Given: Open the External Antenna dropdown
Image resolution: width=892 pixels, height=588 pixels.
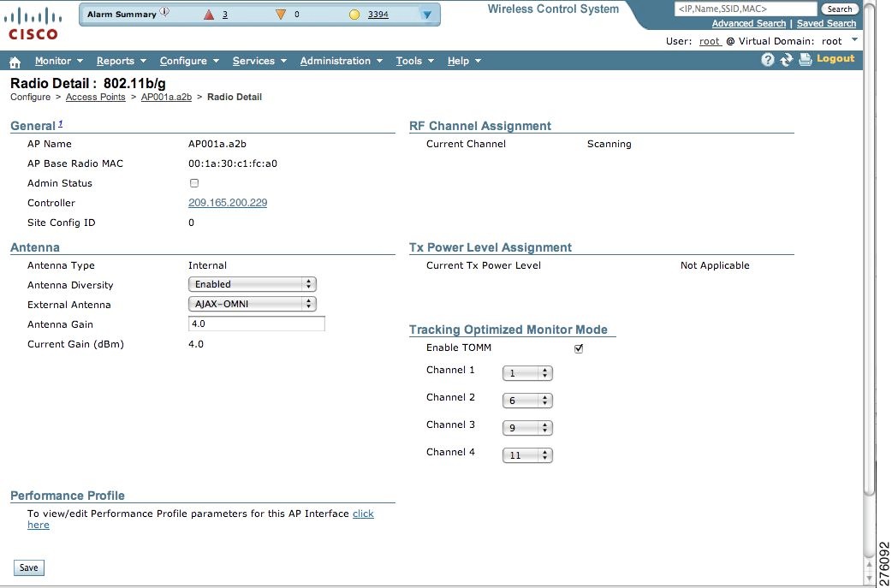Looking at the screenshot, I should (x=252, y=304).
